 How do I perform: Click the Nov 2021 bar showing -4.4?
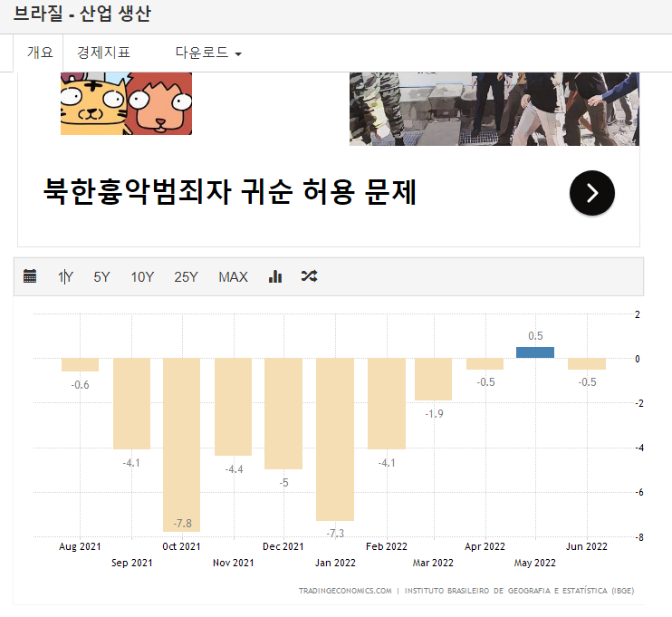(233, 407)
